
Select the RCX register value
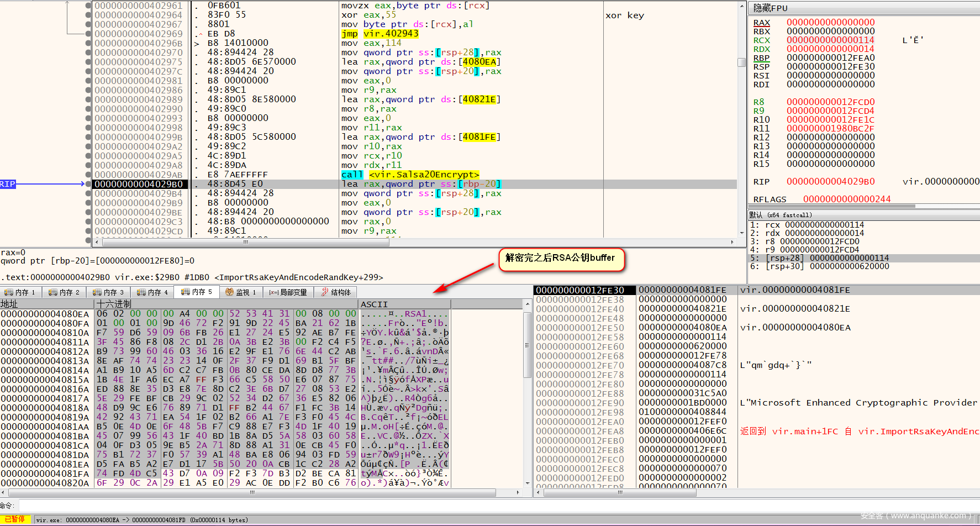click(830, 40)
